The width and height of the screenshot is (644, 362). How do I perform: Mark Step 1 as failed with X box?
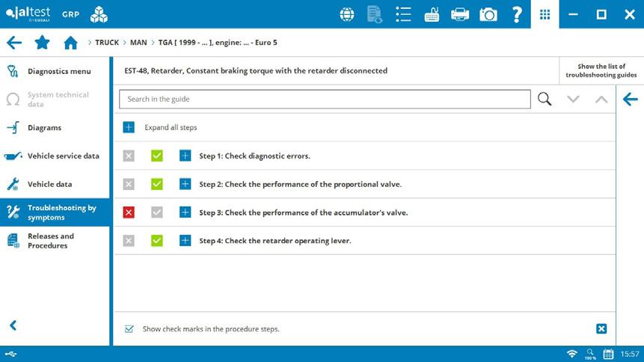tap(129, 156)
